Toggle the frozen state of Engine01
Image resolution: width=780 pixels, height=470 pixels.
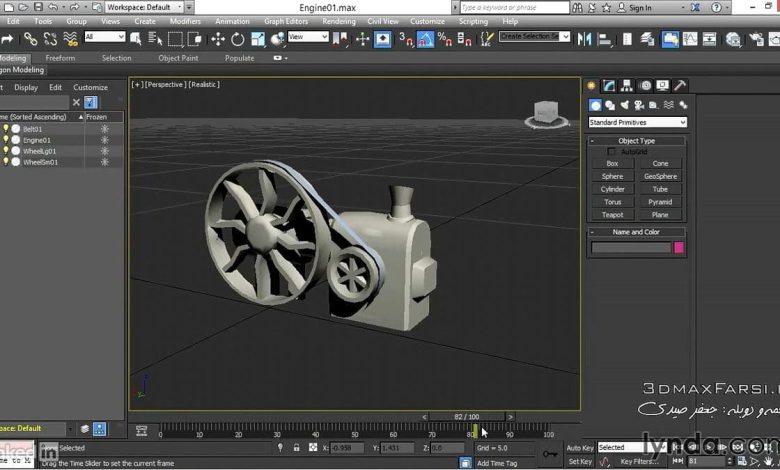point(104,140)
